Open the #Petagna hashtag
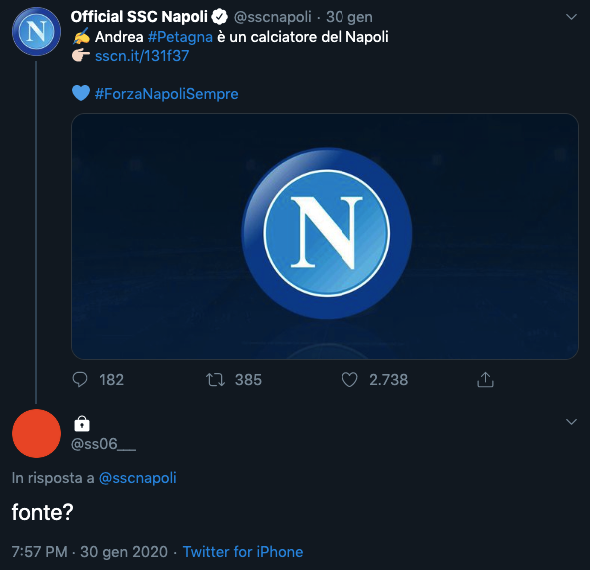 [x=180, y=37]
